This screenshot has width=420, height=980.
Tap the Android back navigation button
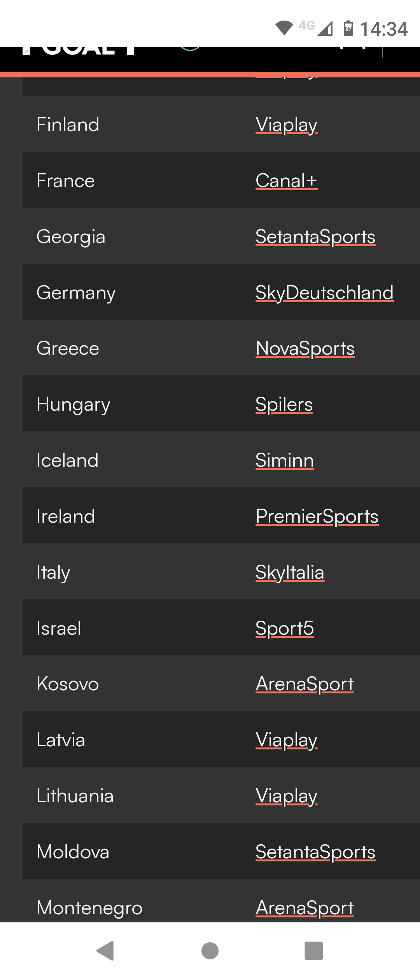105,951
